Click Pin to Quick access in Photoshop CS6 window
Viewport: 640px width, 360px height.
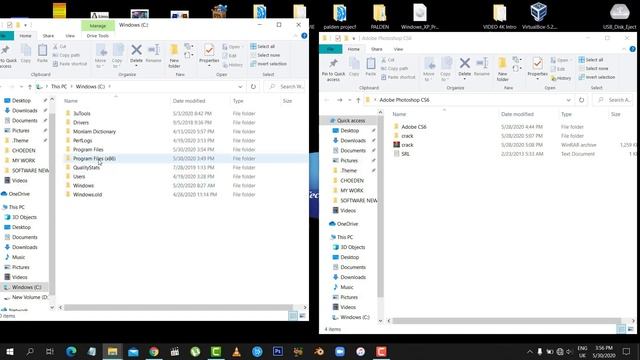click(333, 69)
